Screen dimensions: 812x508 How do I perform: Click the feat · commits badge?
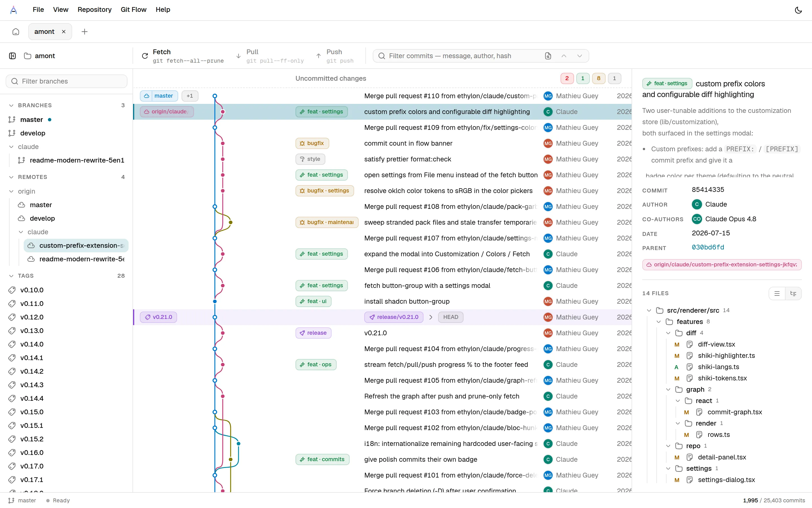[322, 459]
